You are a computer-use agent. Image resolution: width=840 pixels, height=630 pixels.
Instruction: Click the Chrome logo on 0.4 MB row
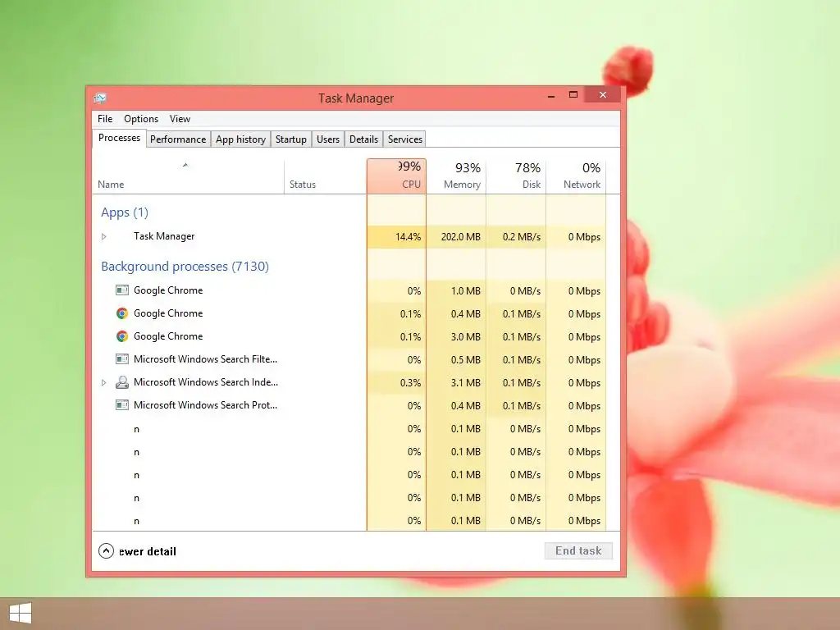(x=122, y=313)
